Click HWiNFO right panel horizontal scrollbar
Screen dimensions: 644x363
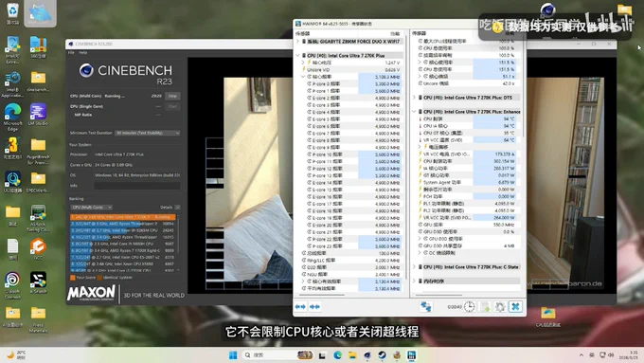click(438, 295)
